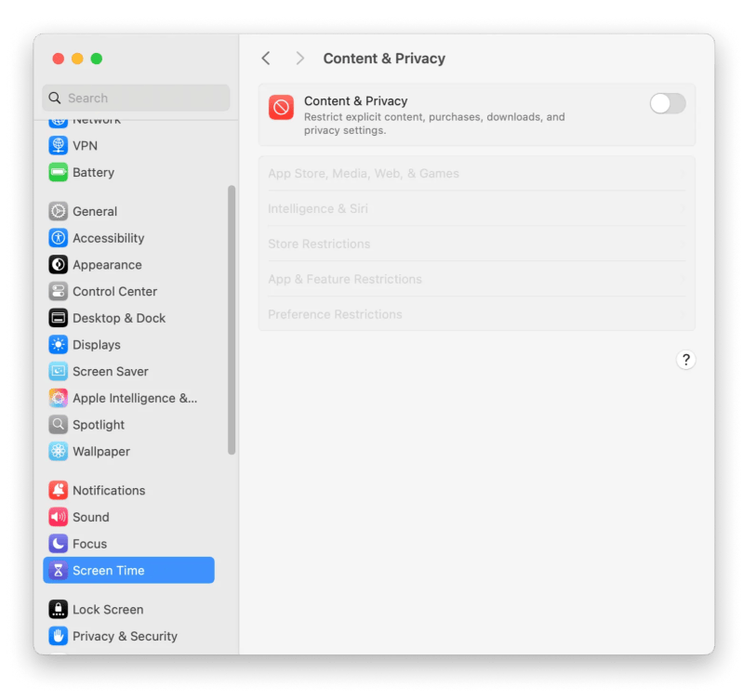Open App Store, Media, Web, & Games
Viewport: 743px width, 700px height.
pyautogui.click(x=477, y=173)
